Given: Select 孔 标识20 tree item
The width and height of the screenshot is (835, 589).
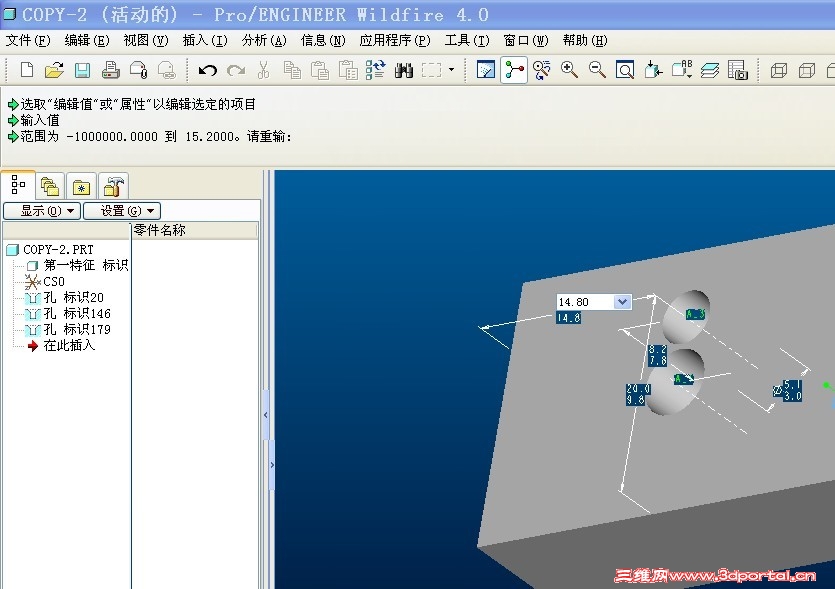Looking at the screenshot, I should (x=73, y=297).
